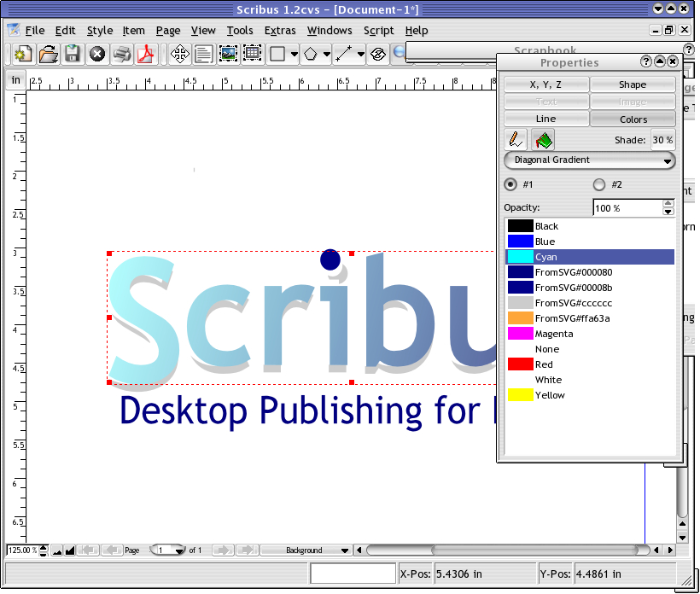The image size is (700, 594).
Task: Click the zoom 125.00 % field
Action: 23,550
